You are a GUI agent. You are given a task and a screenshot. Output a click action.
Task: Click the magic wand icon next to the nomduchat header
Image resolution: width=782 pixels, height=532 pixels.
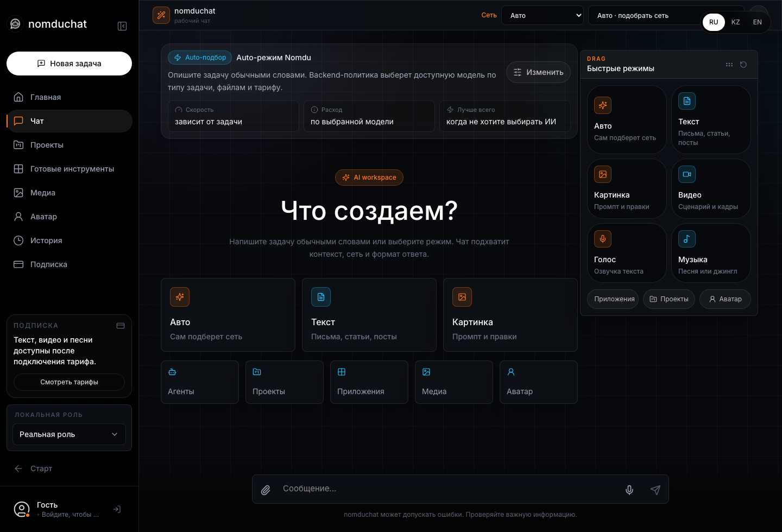[x=161, y=15]
